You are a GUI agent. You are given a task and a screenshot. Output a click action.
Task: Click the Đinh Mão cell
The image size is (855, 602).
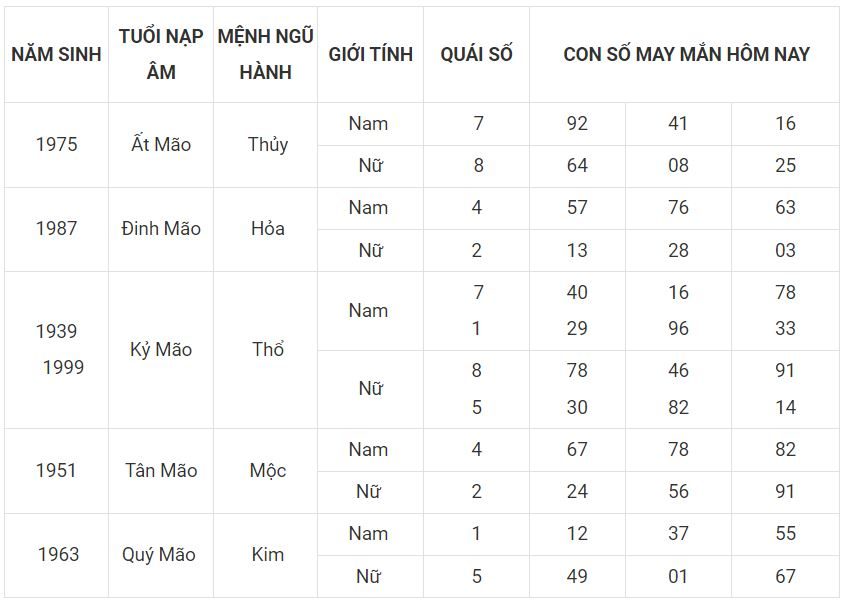[161, 229]
